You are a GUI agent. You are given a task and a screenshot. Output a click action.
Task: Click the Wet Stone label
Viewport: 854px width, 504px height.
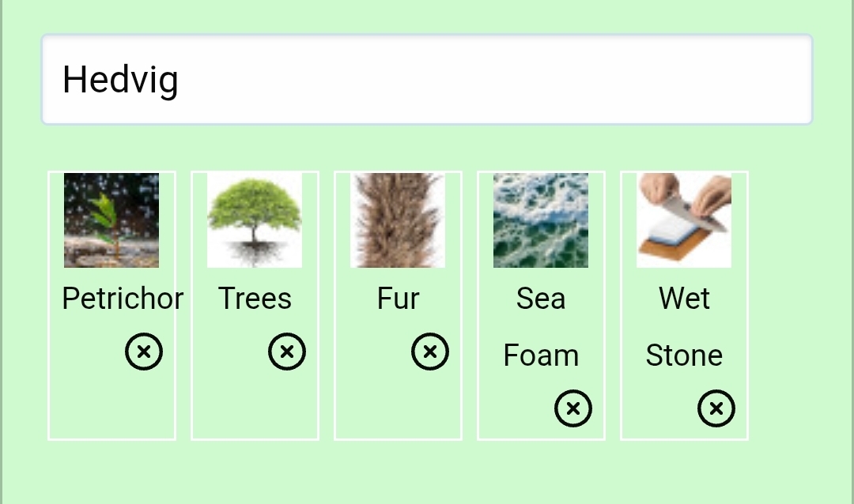point(684,326)
